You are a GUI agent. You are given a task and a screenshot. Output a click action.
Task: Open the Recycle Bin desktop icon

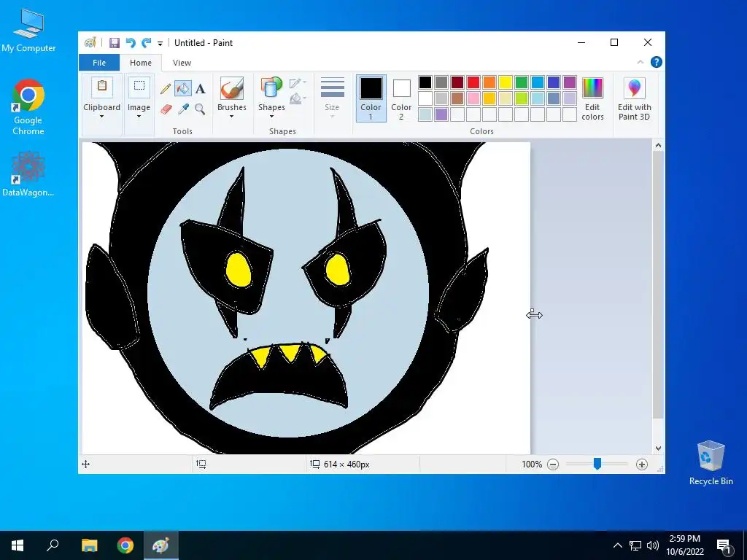tap(711, 463)
